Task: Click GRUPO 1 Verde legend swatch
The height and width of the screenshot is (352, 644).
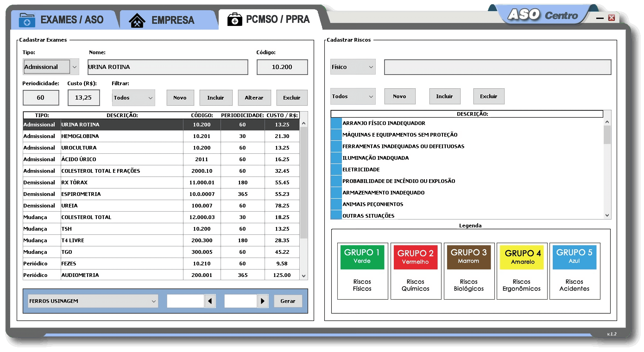Action: pyautogui.click(x=362, y=257)
